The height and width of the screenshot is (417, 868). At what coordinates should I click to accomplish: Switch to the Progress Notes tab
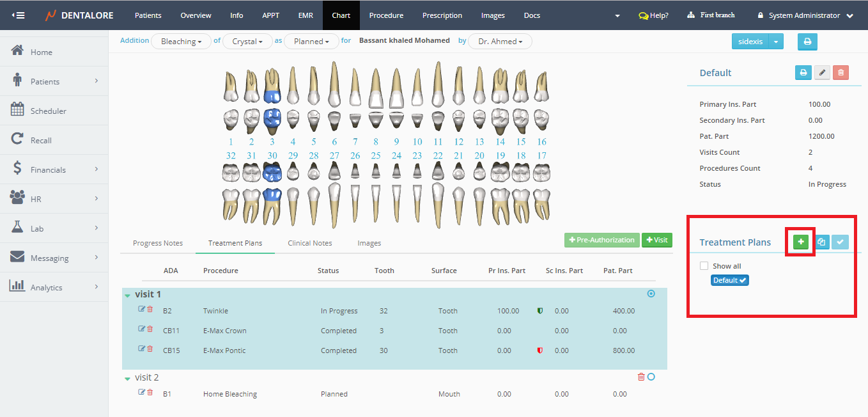[157, 243]
